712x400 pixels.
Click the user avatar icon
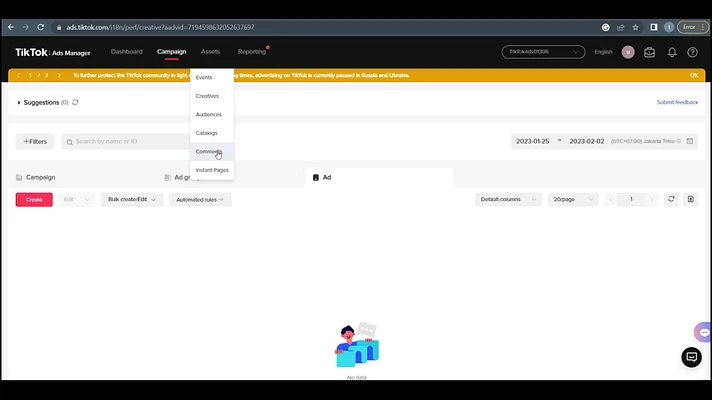(x=628, y=52)
